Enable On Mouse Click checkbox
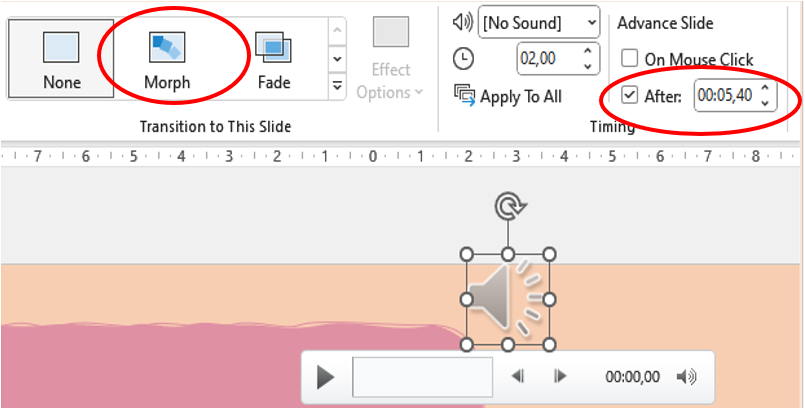Viewport: 805px width, 409px height. pos(629,58)
